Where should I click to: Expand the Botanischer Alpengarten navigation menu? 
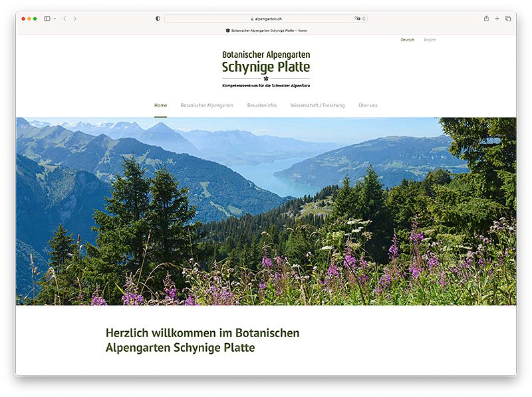(207, 105)
